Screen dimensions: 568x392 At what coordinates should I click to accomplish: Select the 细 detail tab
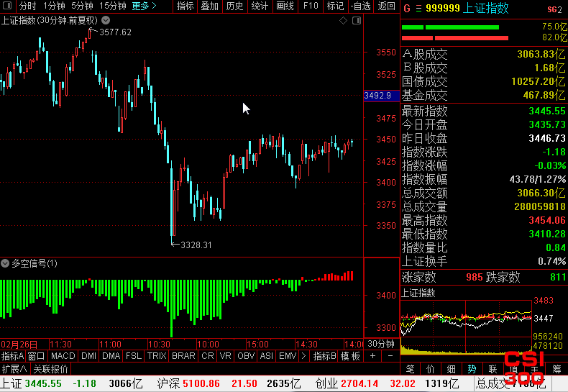(x=451, y=369)
